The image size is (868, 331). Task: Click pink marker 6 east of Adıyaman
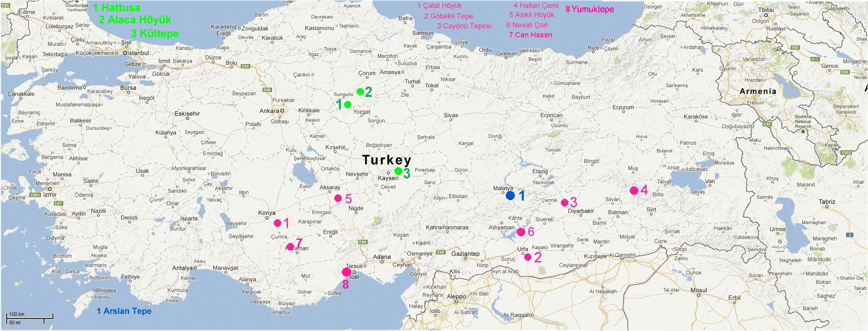521,232
